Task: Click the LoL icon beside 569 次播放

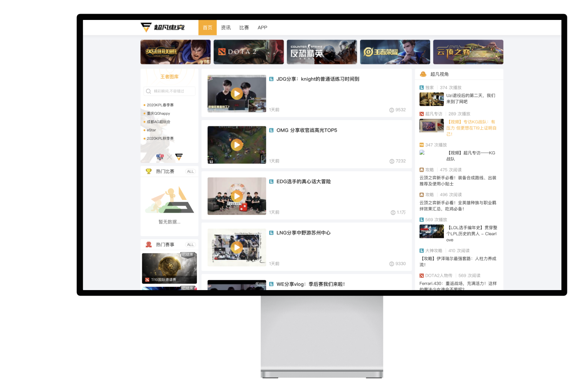Action: point(421,220)
